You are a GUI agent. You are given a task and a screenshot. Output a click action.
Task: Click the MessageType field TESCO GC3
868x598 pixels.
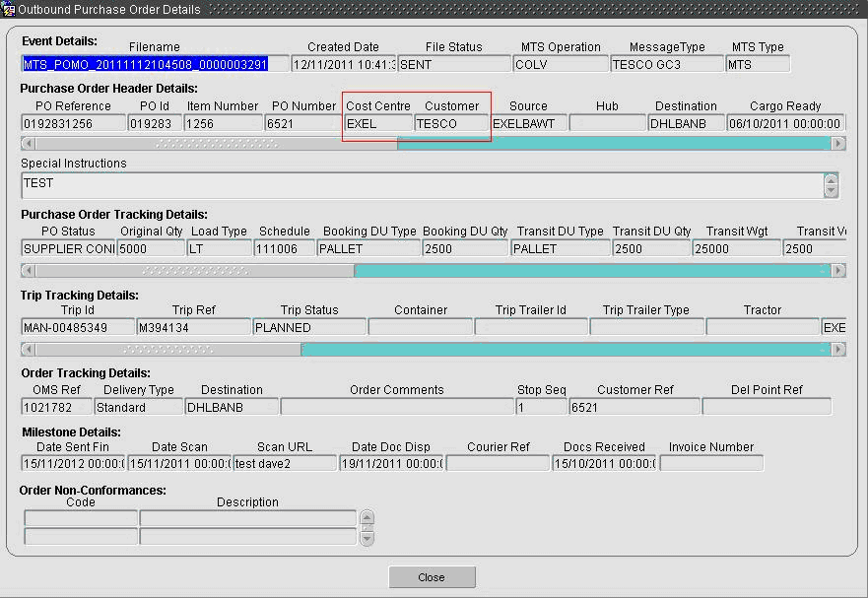point(667,64)
